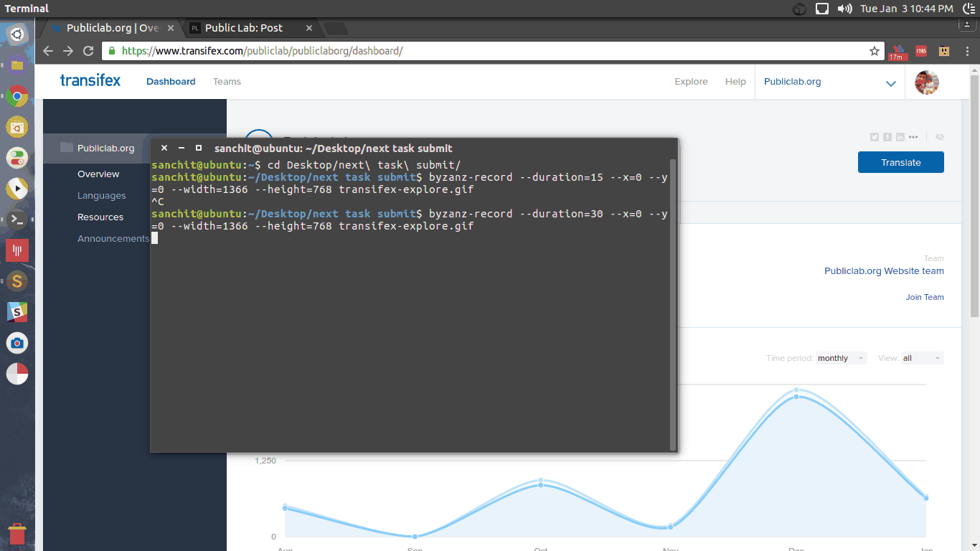Open the user avatar menu

click(927, 83)
